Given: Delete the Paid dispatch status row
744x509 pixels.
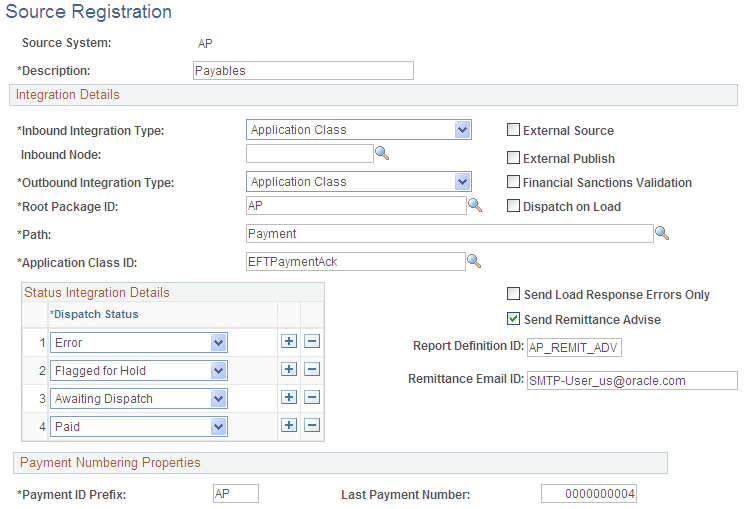Looking at the screenshot, I should [x=312, y=425].
